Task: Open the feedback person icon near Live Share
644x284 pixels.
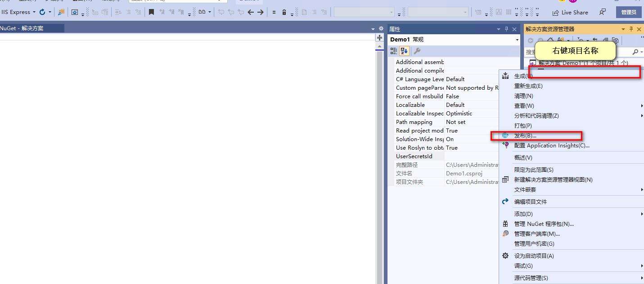Action: 603,12
